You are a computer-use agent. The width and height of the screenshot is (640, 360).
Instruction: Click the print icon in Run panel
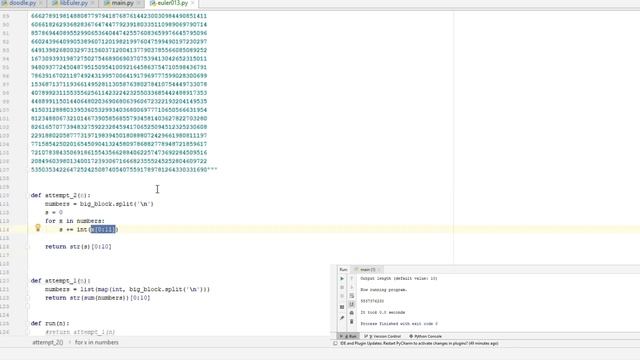[x=351, y=313]
